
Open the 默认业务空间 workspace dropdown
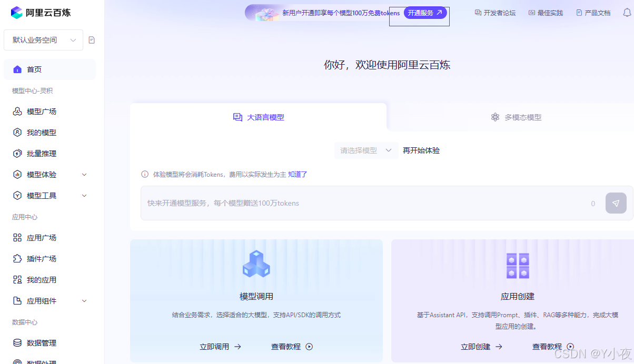(x=43, y=40)
